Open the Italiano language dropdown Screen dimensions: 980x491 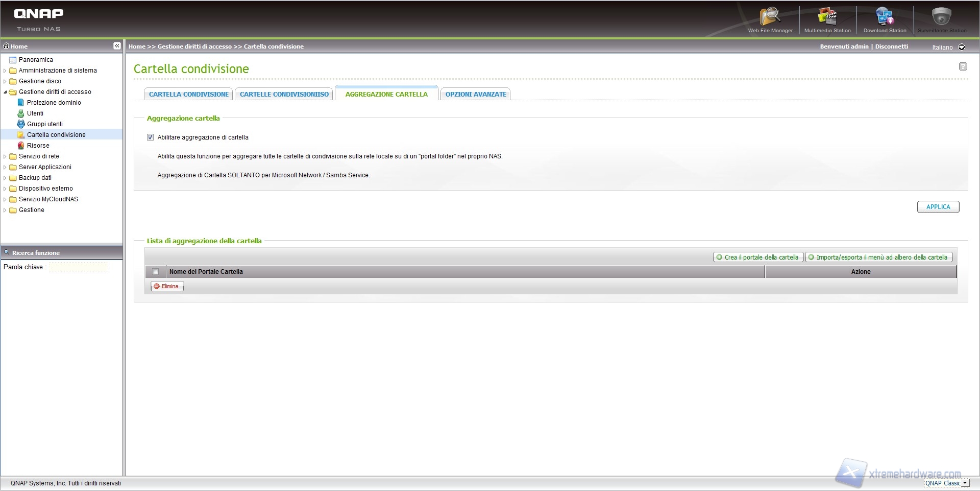point(962,47)
